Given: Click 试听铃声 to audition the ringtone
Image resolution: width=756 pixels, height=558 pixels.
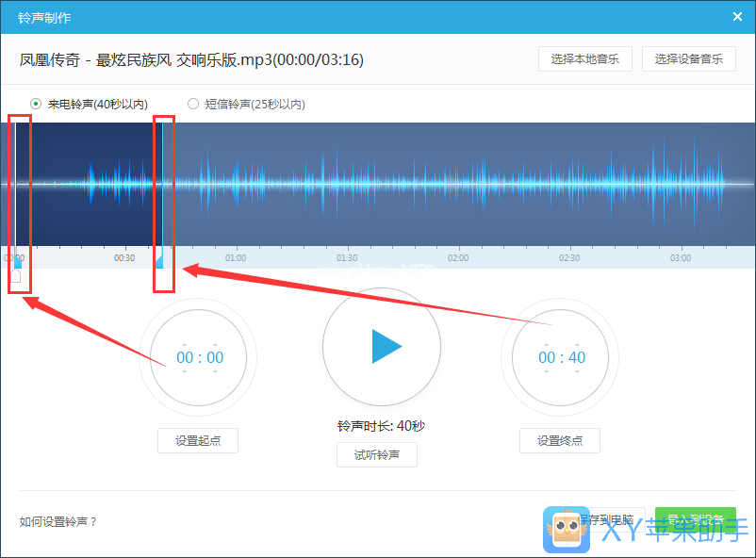Looking at the screenshot, I should (376, 454).
